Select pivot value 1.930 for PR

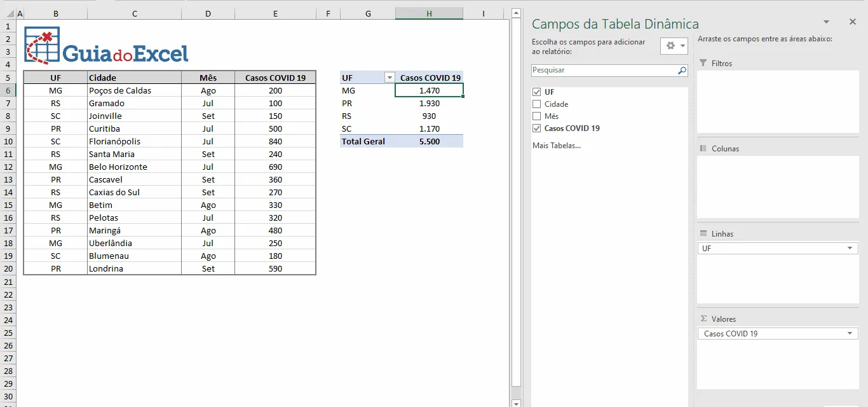tap(430, 103)
